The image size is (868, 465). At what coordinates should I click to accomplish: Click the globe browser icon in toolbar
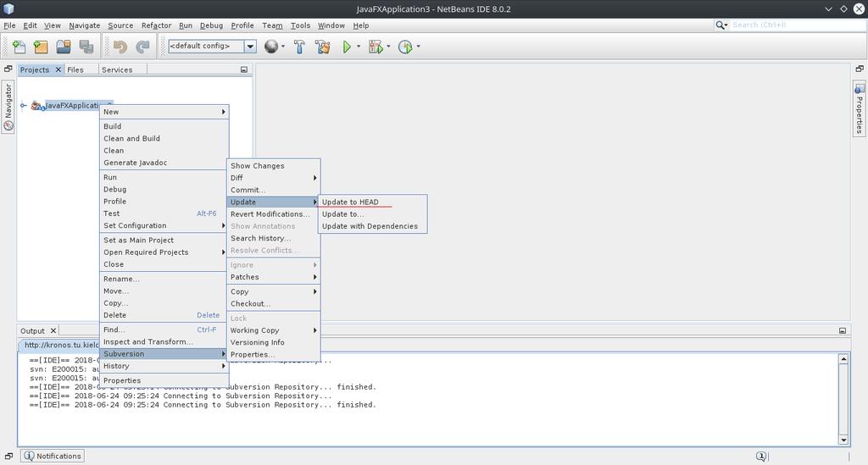pos(270,47)
